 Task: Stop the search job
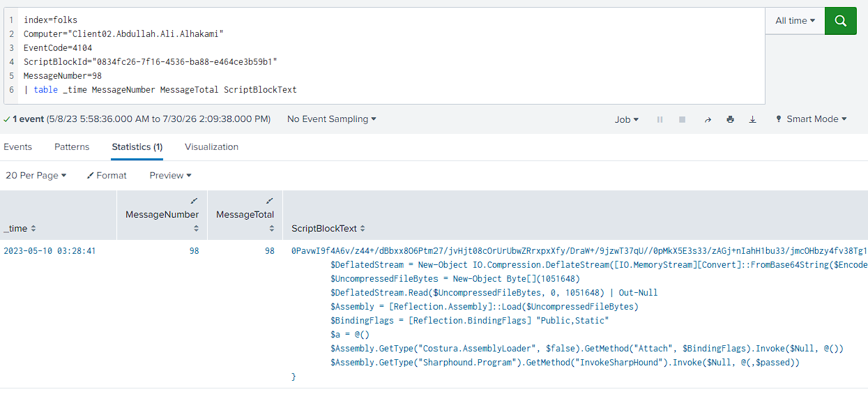(683, 119)
